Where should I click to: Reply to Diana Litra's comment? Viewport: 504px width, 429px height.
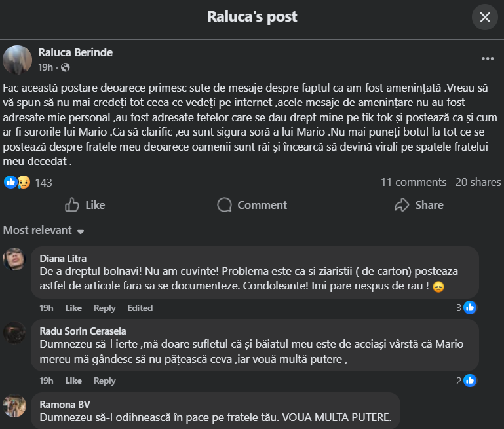104,308
